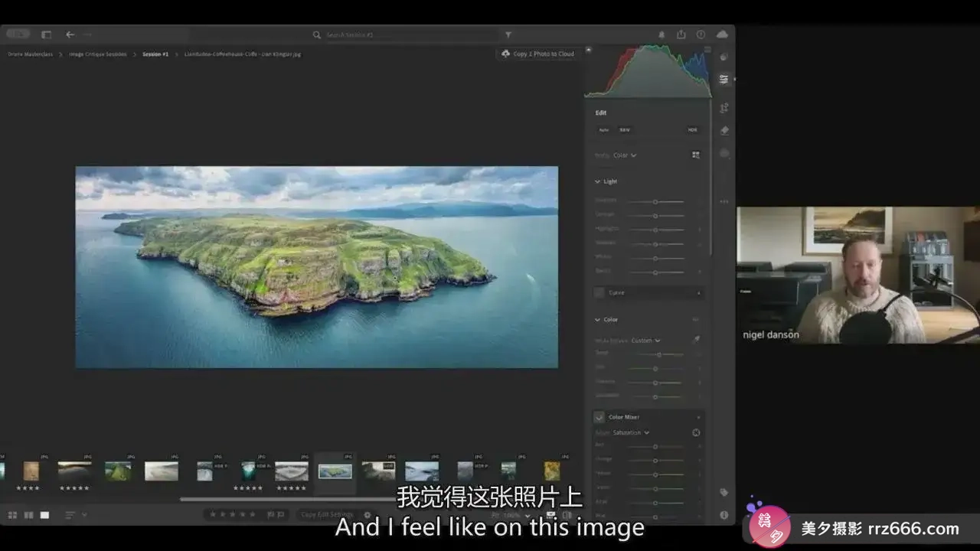
Task: Activate Color Mixer targeted adjustment tool
Action: click(696, 432)
